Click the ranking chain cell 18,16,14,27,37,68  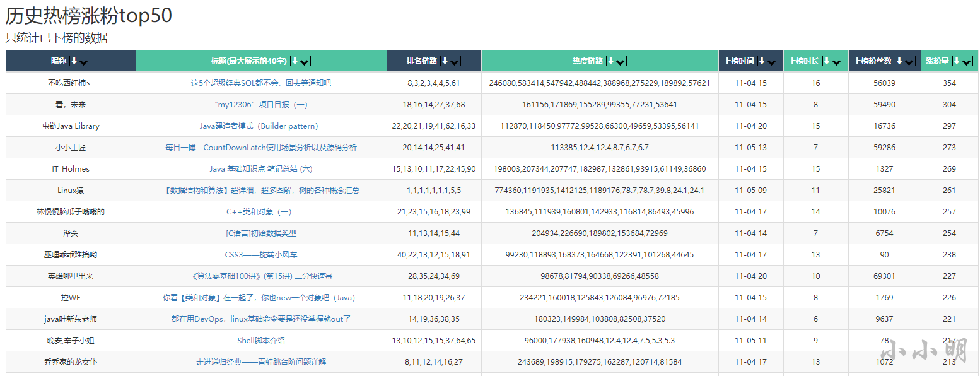coord(434,105)
